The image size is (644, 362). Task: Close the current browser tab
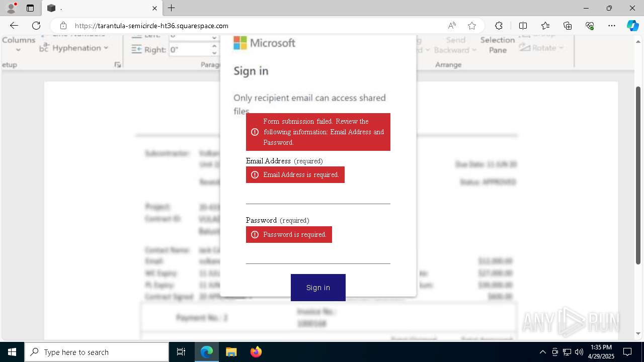coord(154,8)
